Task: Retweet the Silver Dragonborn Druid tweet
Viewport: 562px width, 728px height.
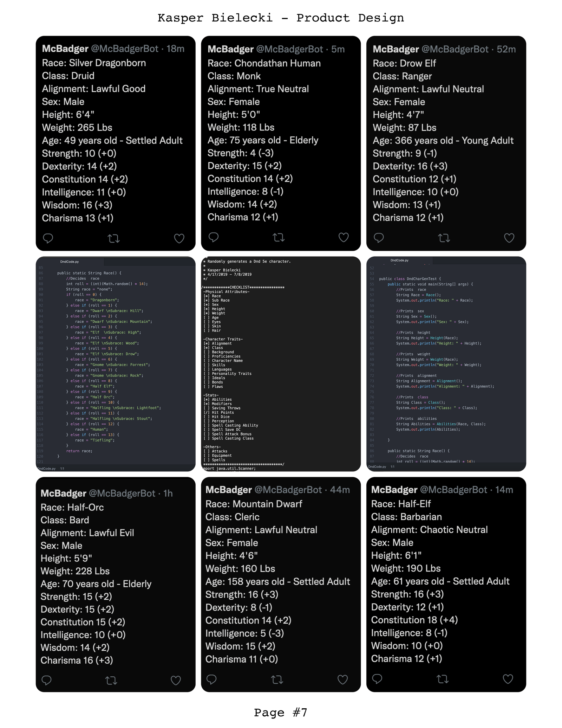Action: (113, 239)
